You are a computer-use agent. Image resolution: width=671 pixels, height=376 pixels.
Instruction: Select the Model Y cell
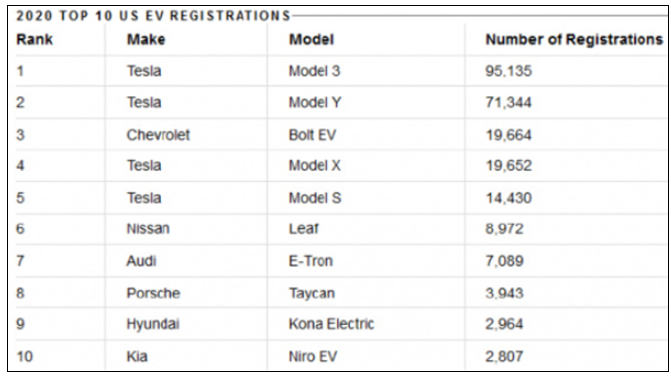point(315,103)
